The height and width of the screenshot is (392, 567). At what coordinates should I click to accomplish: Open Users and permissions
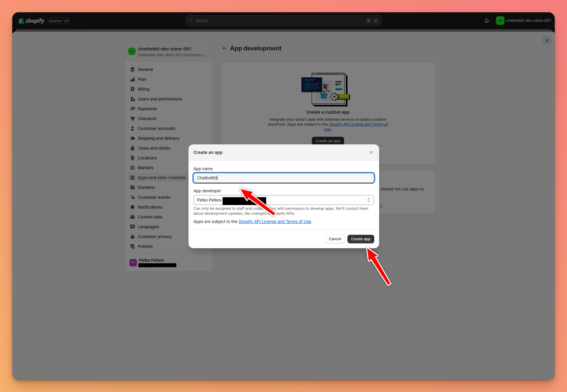pyautogui.click(x=169, y=99)
